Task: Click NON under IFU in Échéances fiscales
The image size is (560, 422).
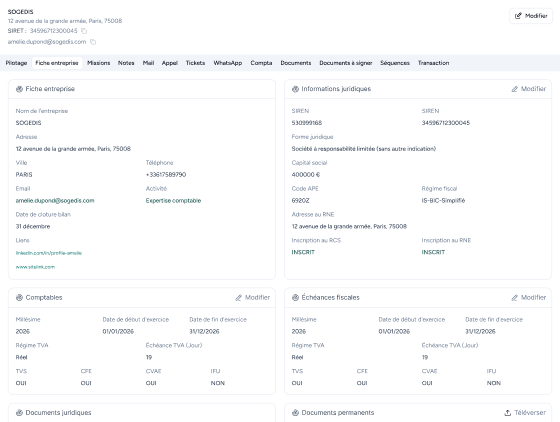Action: tap(494, 383)
